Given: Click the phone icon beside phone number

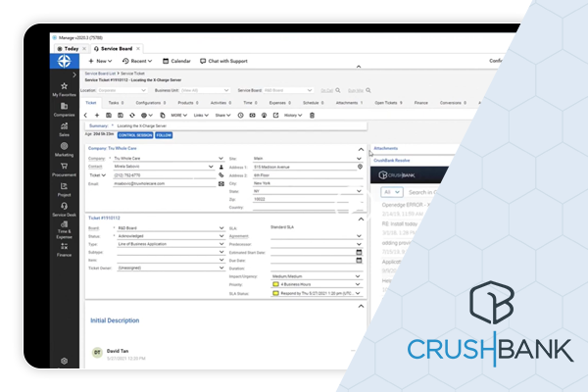Looking at the screenshot, I should tap(221, 174).
